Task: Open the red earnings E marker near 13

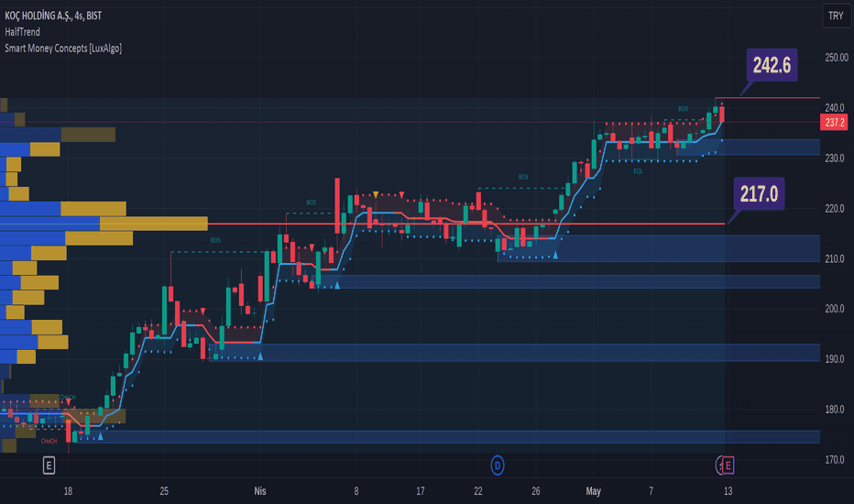Action: click(728, 466)
